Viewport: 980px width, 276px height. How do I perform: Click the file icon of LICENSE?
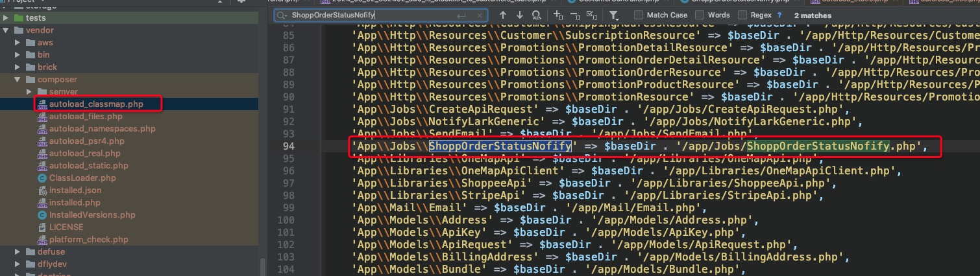tap(42, 227)
